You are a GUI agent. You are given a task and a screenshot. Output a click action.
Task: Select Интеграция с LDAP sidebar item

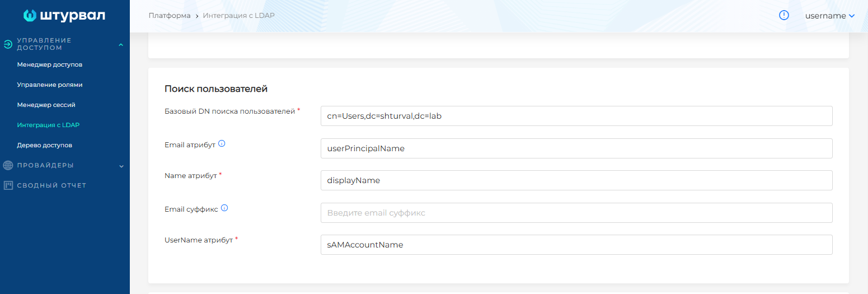pos(48,125)
